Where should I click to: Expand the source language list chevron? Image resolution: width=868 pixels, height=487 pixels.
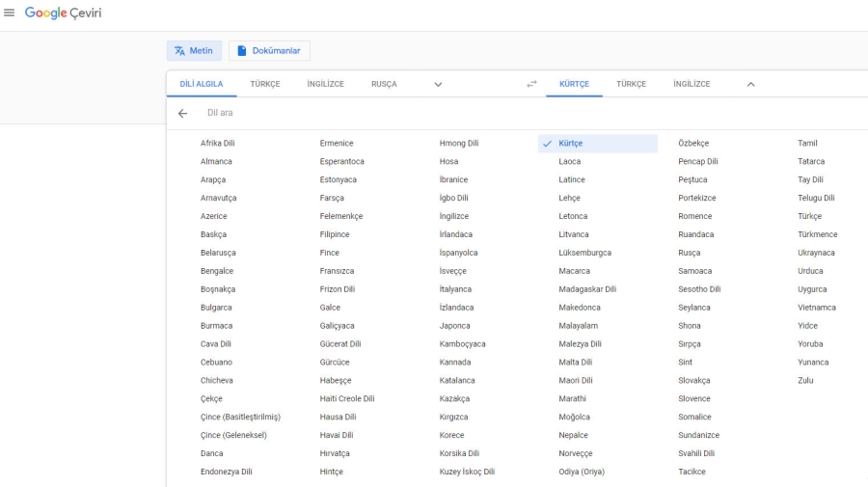click(438, 84)
